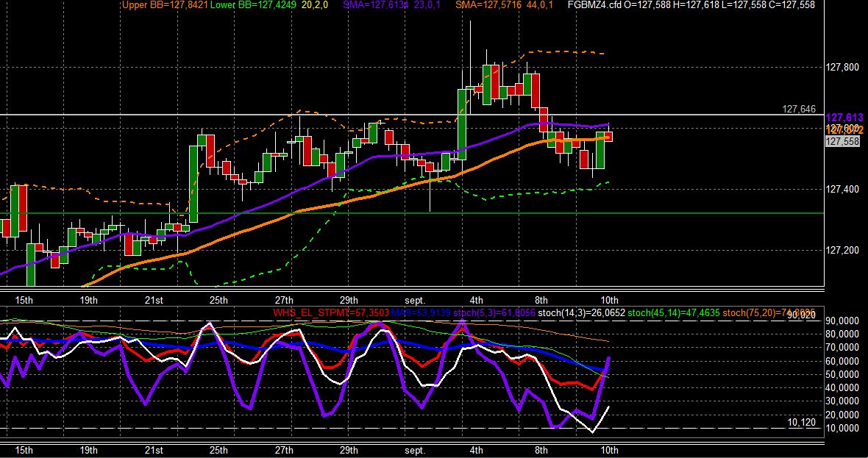Click the C=127,558 close price value
868x458 pixels.
(791, 5)
